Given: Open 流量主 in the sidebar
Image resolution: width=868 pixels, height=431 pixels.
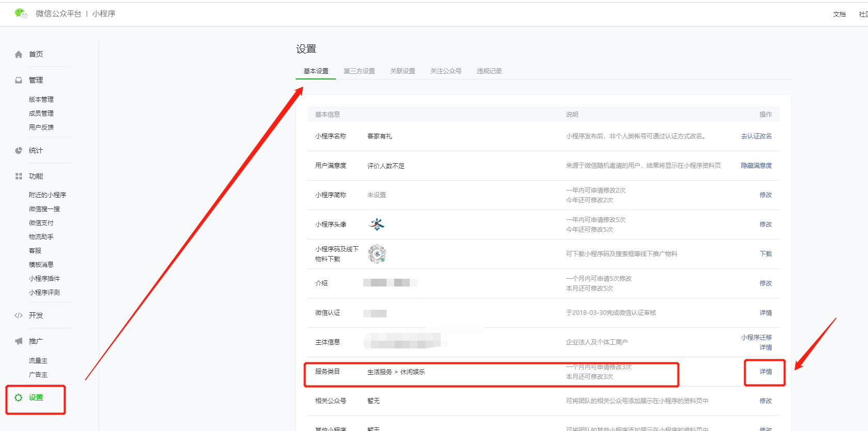Looking at the screenshot, I should click(x=38, y=360).
